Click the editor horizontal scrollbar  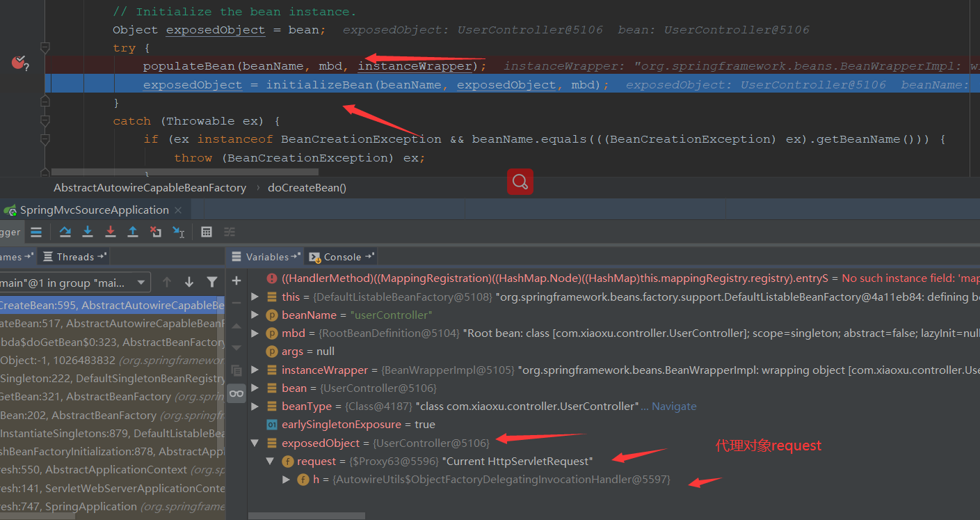184,171
